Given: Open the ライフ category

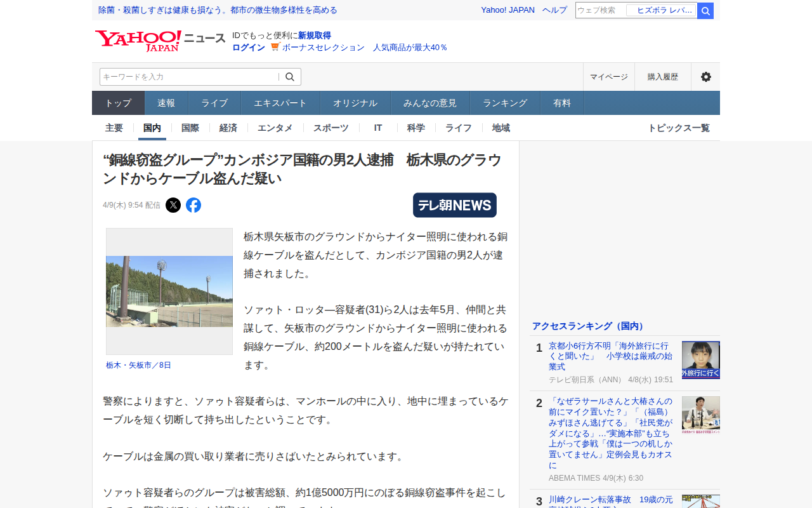Looking at the screenshot, I should [x=459, y=128].
